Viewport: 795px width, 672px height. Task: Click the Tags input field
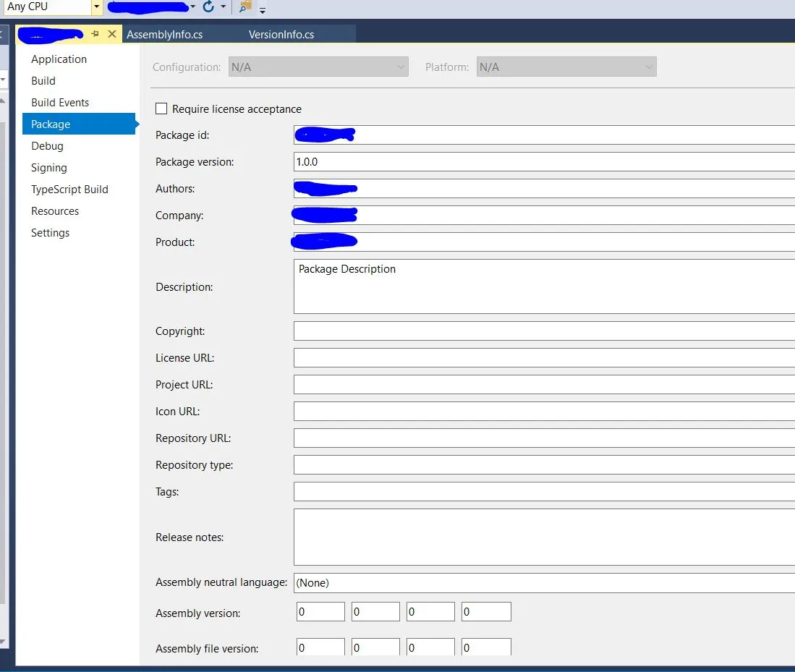tap(544, 491)
